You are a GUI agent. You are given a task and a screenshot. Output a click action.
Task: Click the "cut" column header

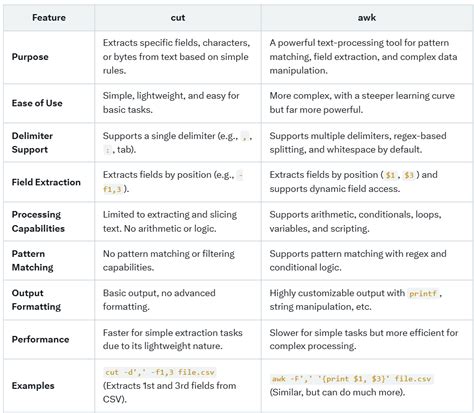[178, 18]
